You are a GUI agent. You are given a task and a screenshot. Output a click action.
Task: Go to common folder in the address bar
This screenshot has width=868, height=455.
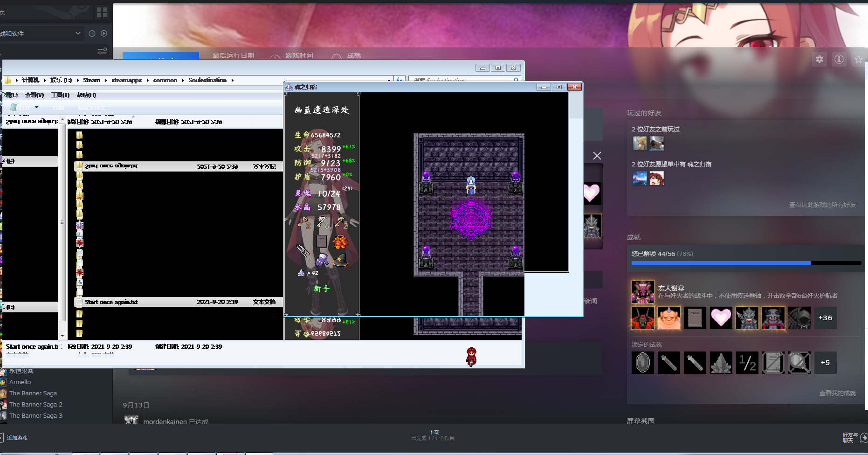[165, 80]
